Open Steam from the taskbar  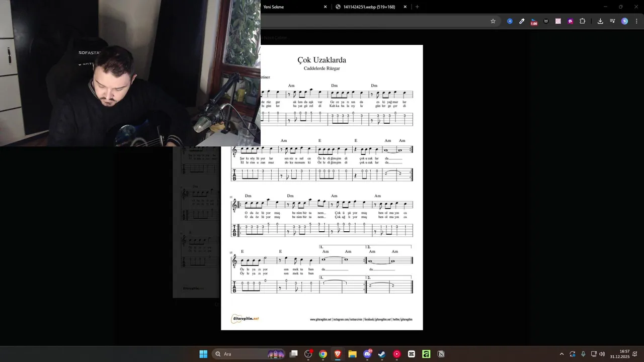coord(382,354)
